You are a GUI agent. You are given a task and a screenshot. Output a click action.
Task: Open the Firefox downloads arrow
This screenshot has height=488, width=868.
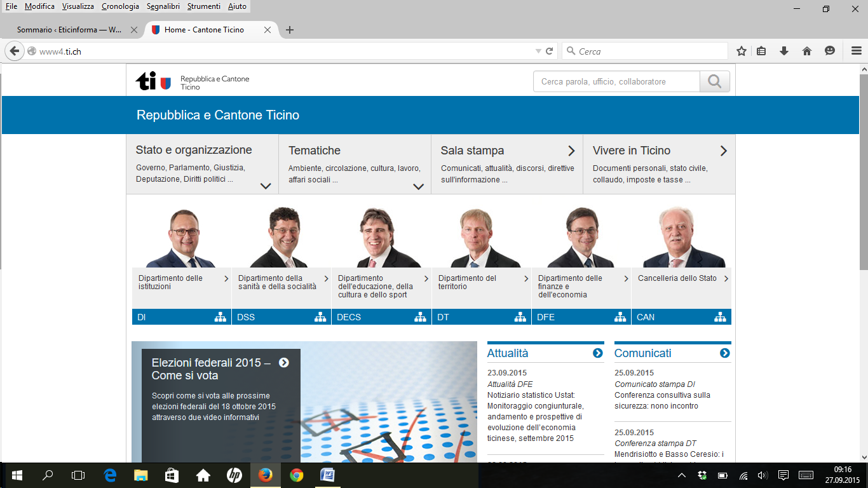click(x=784, y=51)
